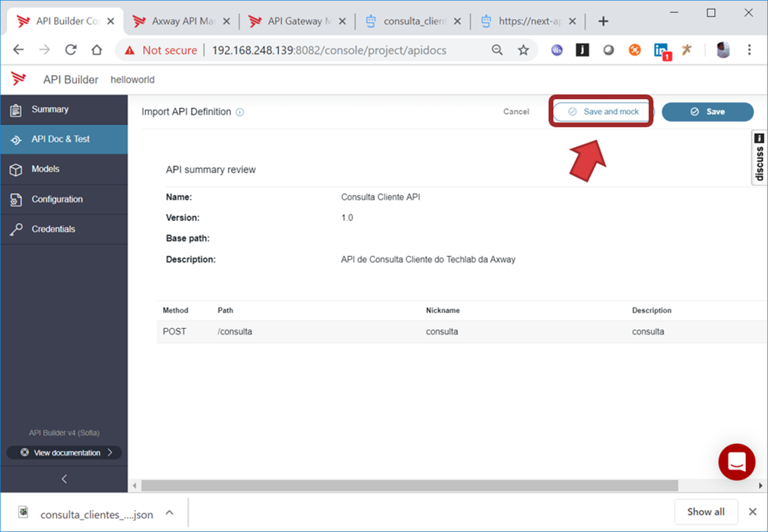Click the Save and mock button
This screenshot has width=768, height=532.
(x=602, y=112)
